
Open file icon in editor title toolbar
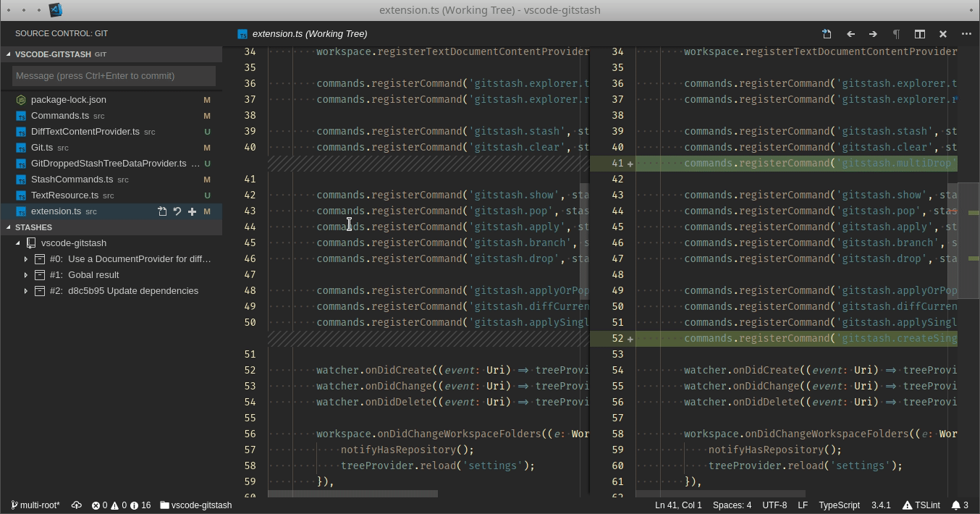[827, 33]
